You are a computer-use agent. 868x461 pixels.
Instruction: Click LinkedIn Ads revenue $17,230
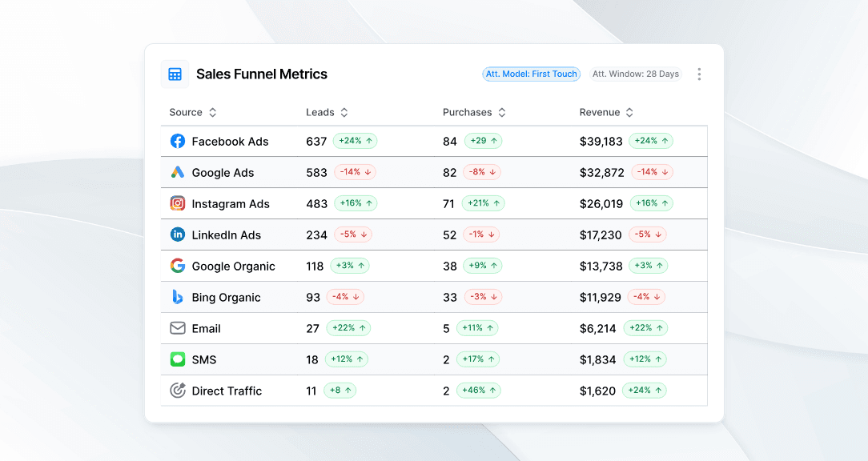[x=601, y=235]
